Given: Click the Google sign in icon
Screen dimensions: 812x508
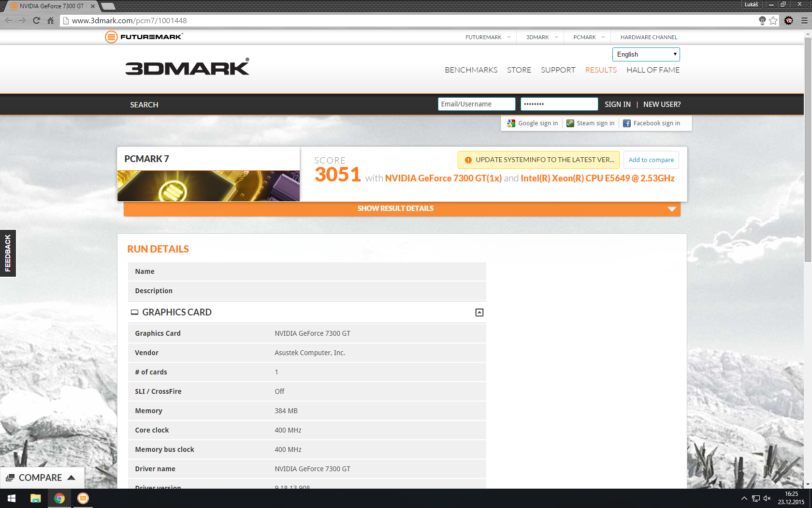Looking at the screenshot, I should 511,123.
